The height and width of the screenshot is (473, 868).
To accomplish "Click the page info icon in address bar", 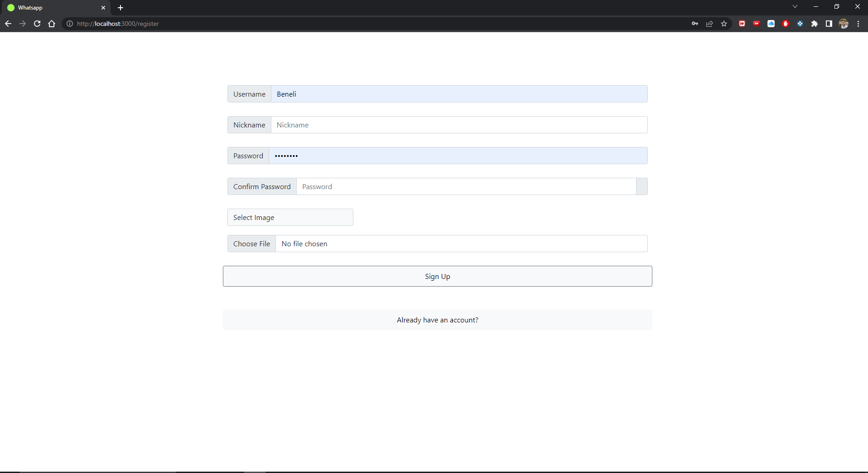I will pos(69,24).
